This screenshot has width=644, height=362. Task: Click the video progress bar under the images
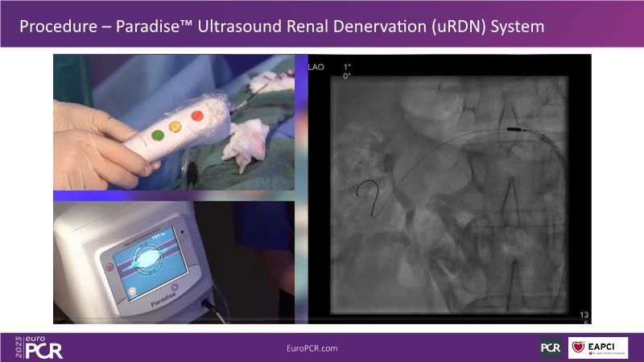coord(322,323)
